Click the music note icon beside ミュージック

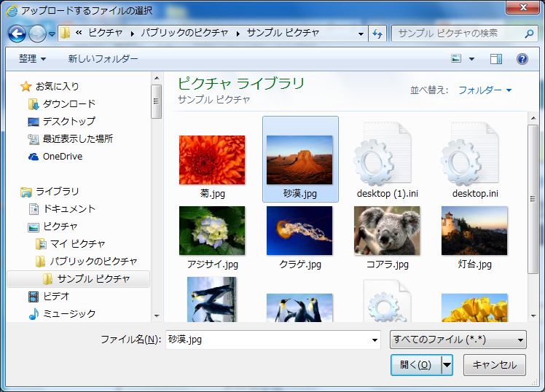(x=34, y=314)
